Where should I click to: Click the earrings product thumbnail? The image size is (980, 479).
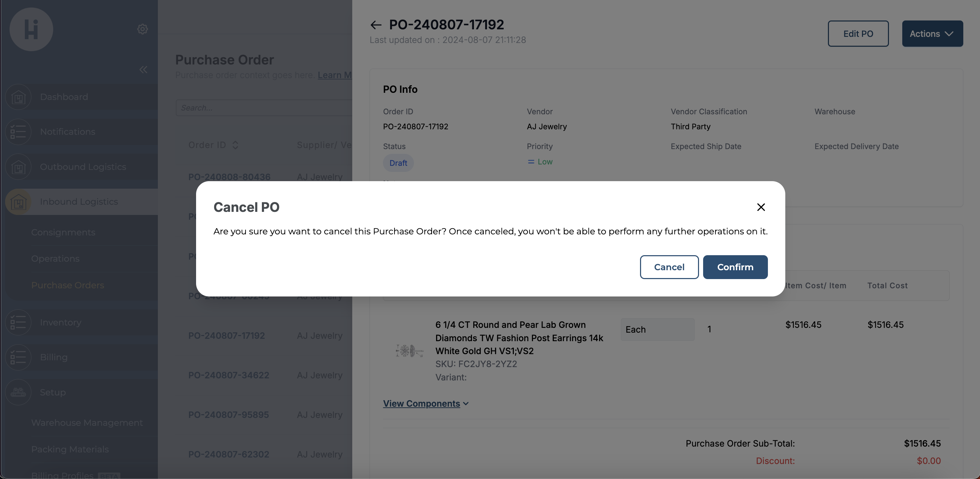409,350
